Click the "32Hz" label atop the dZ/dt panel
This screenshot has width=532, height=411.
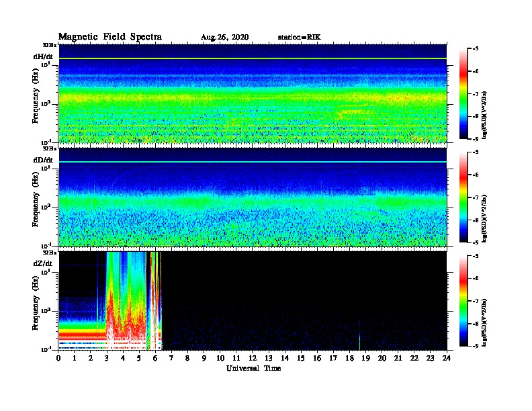50,253
